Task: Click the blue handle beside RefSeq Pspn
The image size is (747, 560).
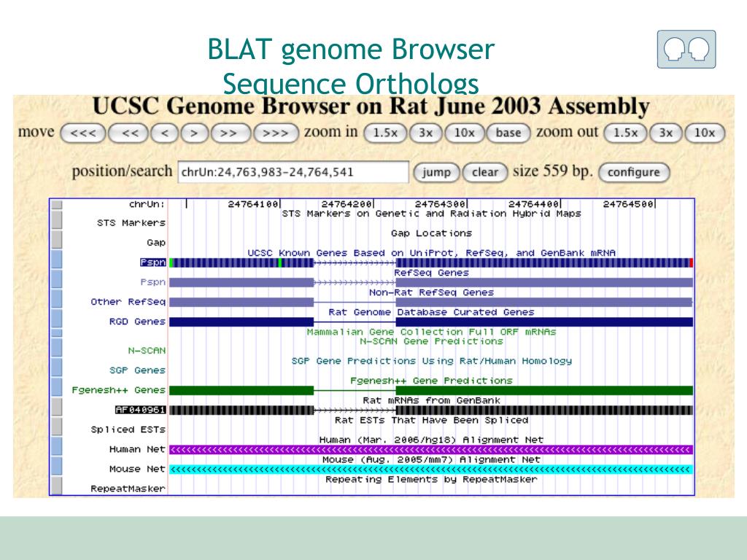Action: coord(57,279)
